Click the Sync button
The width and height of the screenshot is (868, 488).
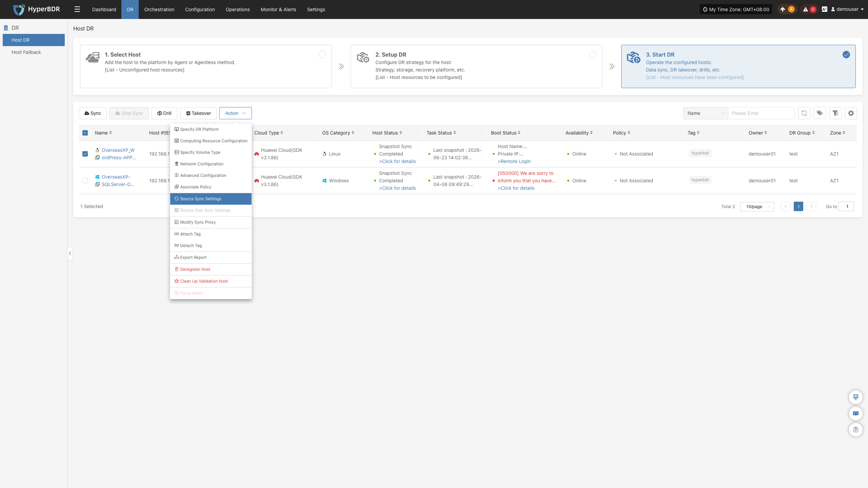coord(93,113)
